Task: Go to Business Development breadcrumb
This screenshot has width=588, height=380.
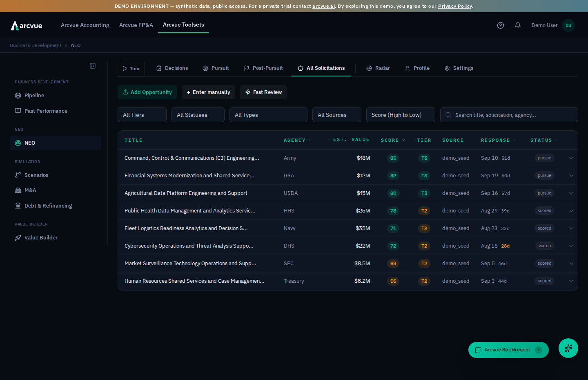Action: 36,45
